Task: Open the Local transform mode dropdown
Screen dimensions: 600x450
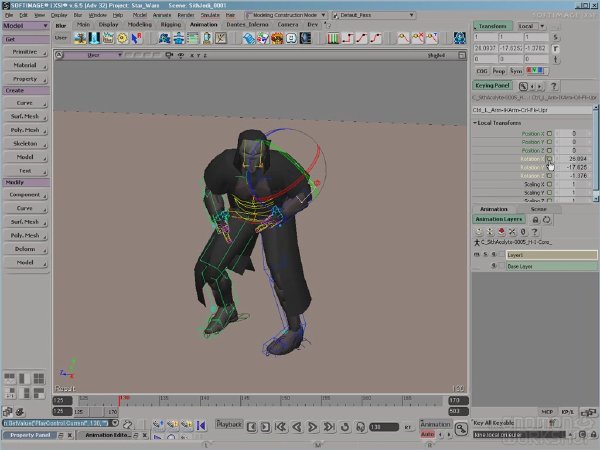Action: [532, 26]
